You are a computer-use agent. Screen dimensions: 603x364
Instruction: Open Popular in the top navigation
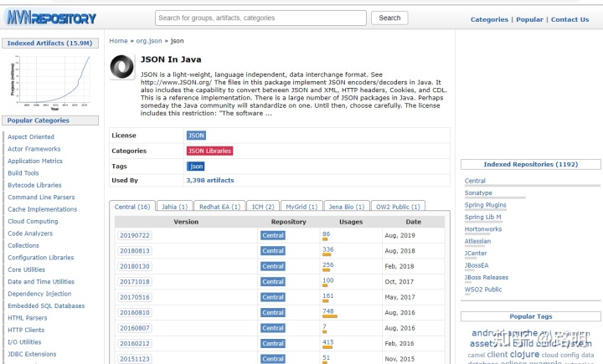529,19
